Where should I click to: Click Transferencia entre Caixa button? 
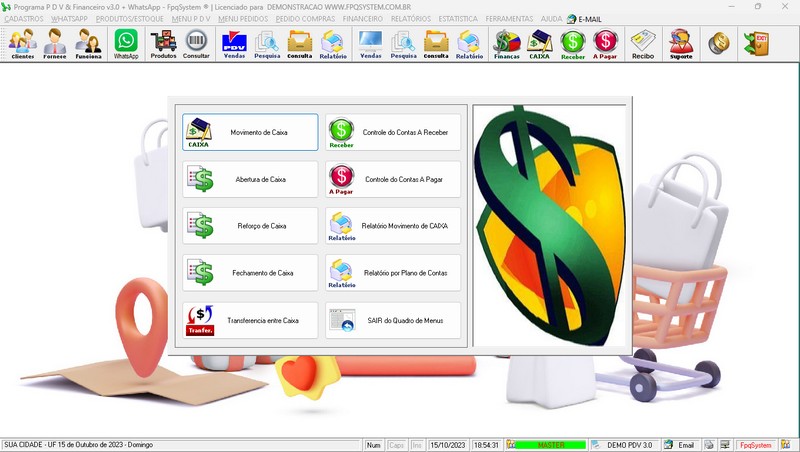click(x=250, y=320)
